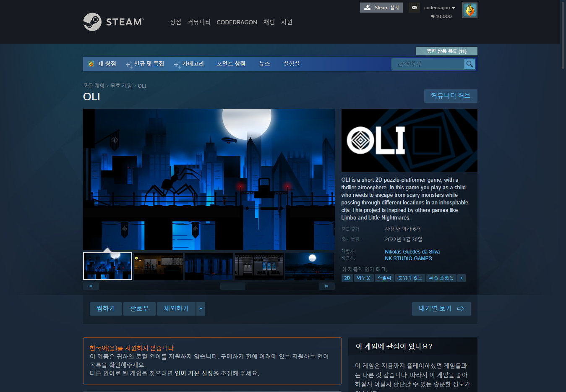Expand 신규 및 특집 menu

145,64
